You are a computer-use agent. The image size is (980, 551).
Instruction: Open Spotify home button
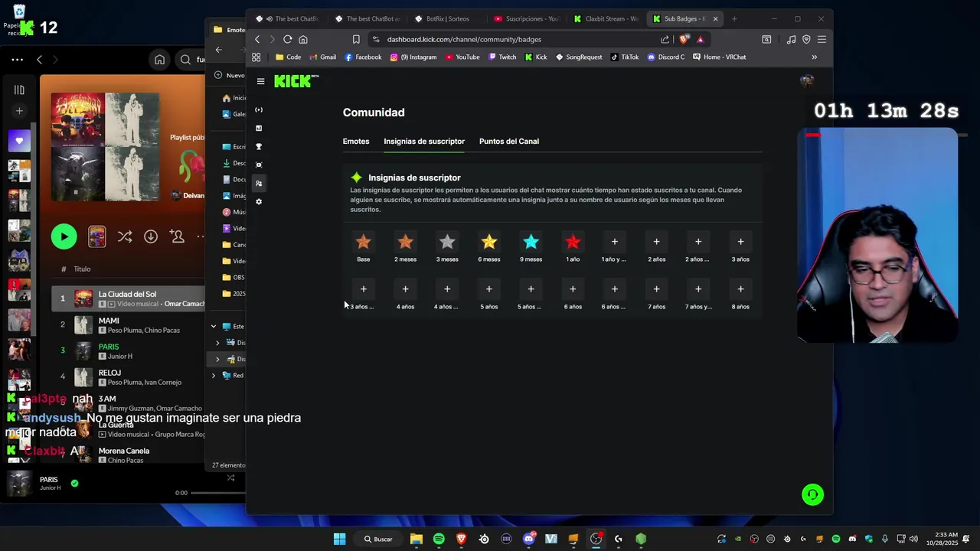(159, 60)
